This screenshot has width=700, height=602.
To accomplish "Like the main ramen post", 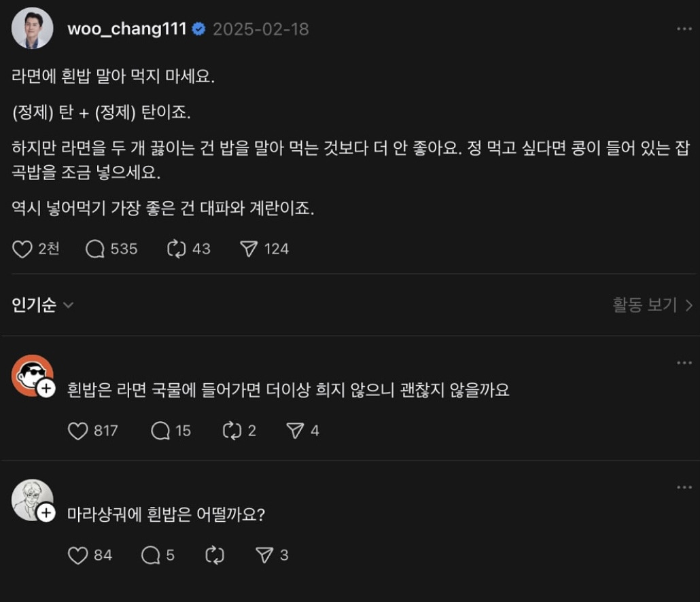I will pyautogui.click(x=23, y=249).
